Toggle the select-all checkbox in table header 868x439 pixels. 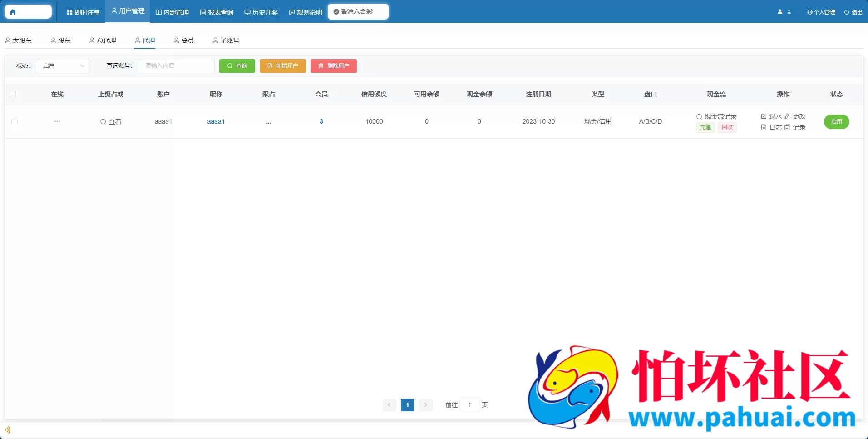point(13,94)
